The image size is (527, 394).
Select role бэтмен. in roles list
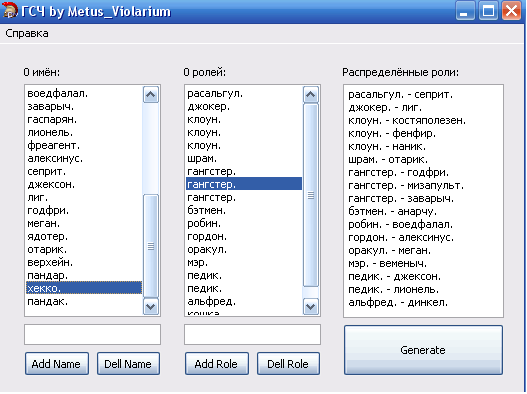[x=244, y=210]
